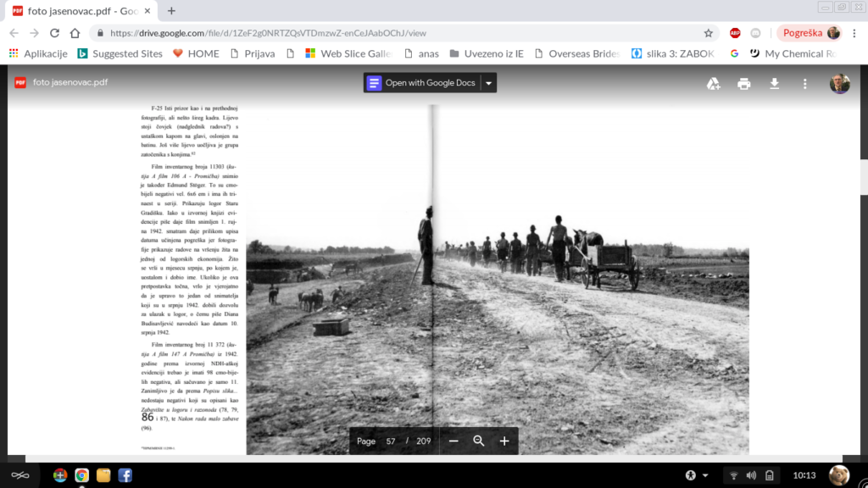Viewport: 868px width, 488px height.
Task: Open a new browser tab
Action: (x=171, y=11)
